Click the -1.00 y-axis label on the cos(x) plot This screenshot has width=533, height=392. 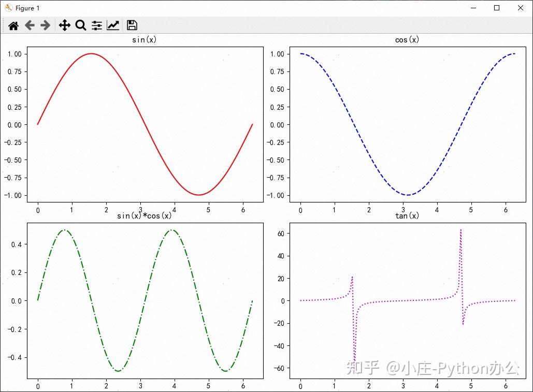[276, 195]
